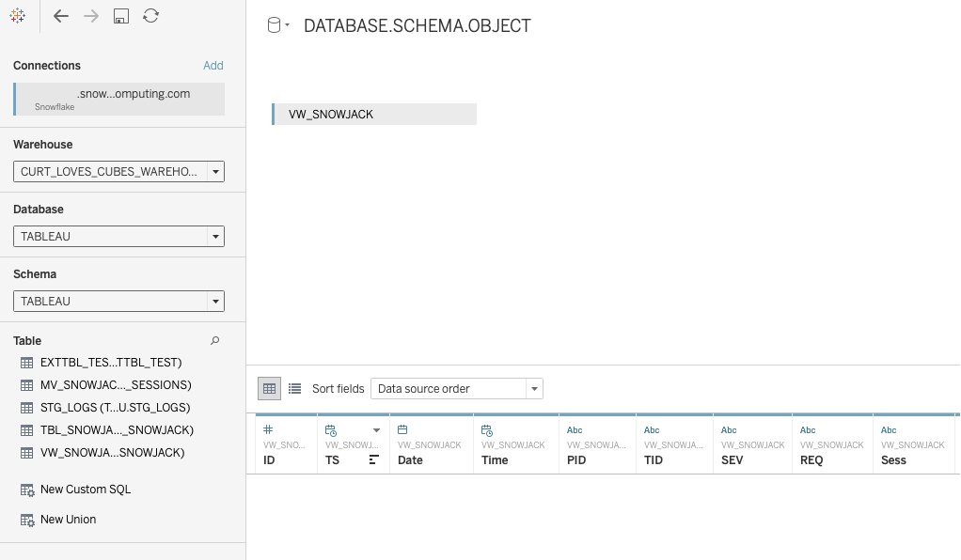Image resolution: width=961 pixels, height=560 pixels.
Task: Change Date column type icon
Action: 402,430
